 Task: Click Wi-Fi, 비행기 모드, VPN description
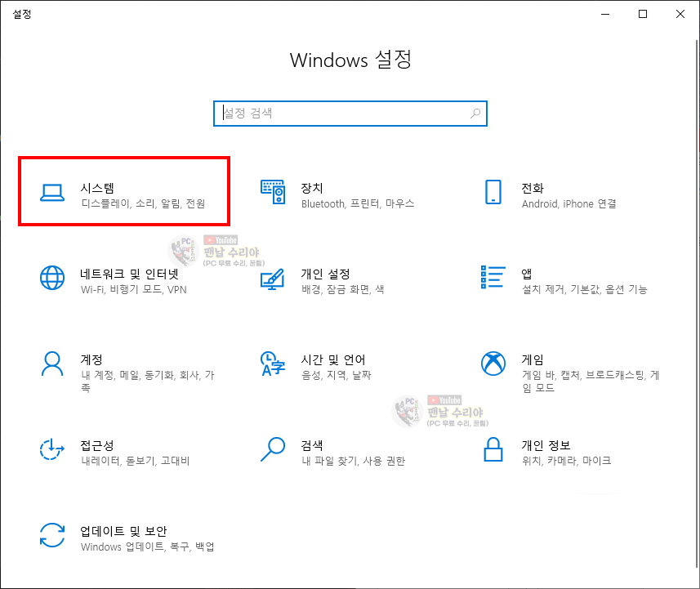[x=133, y=289]
